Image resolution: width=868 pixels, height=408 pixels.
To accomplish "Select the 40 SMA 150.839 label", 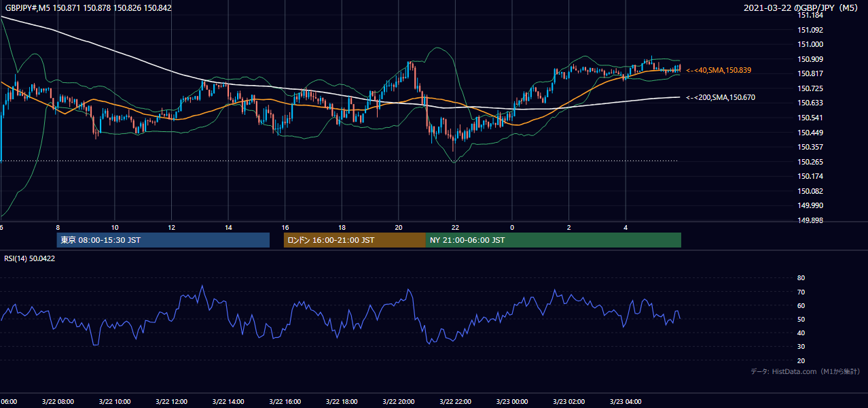I will click(x=719, y=70).
